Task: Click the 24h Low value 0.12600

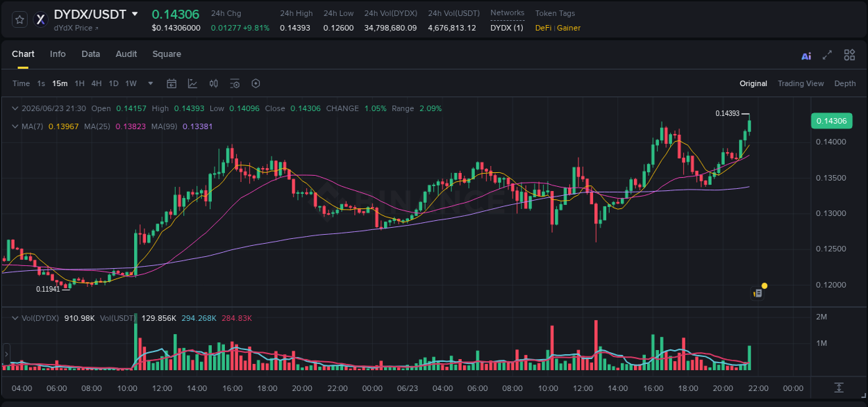Action: tap(338, 28)
